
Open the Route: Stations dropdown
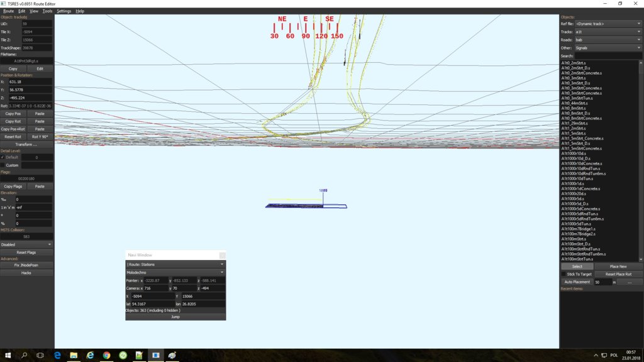[x=175, y=265]
